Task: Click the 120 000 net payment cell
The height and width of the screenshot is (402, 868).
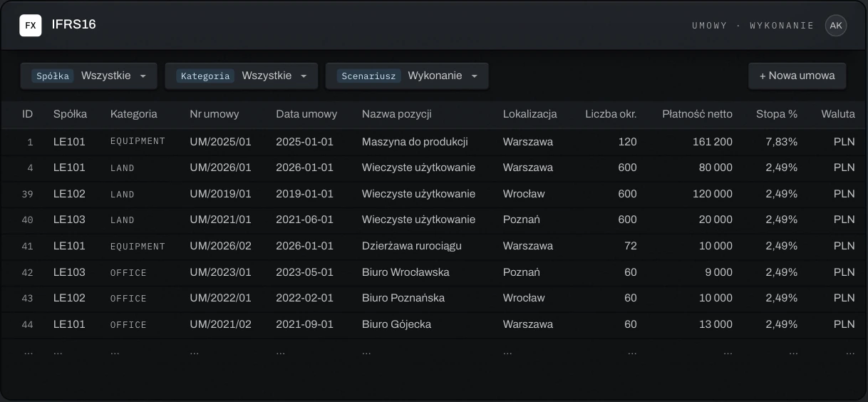Action: (713, 194)
